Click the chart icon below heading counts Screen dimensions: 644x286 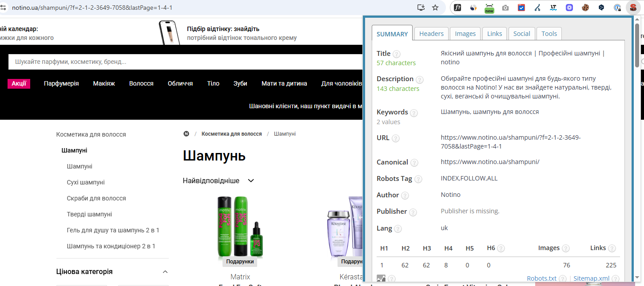point(381,279)
